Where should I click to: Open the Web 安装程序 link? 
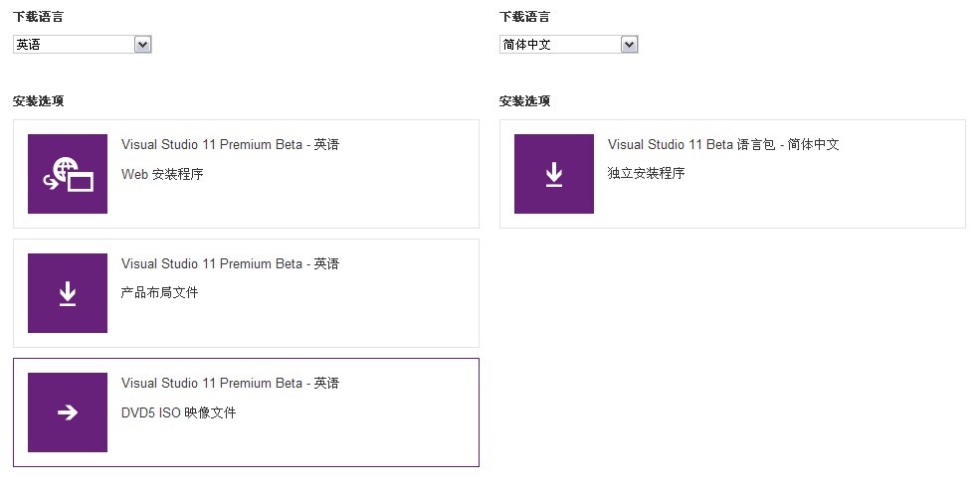[x=162, y=175]
